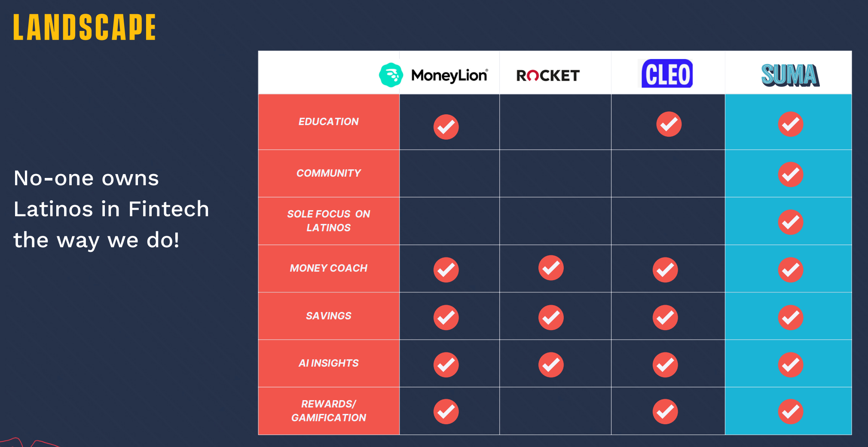
Task: Select the AI Insights row label
Action: click(x=329, y=363)
